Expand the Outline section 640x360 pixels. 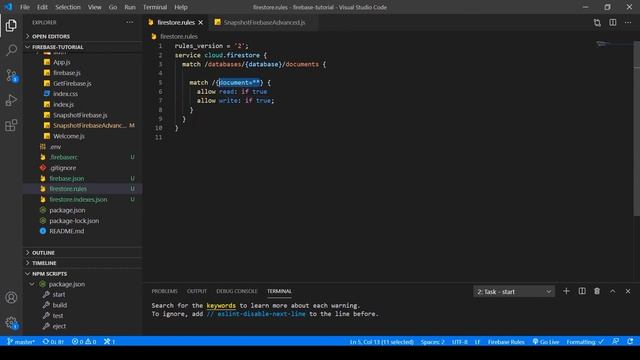click(82, 253)
